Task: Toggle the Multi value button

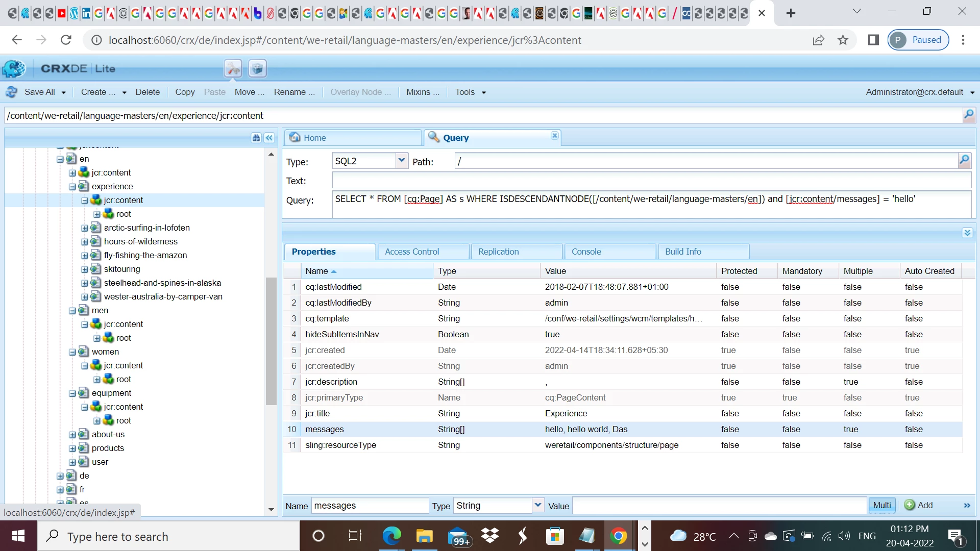Action: point(881,505)
